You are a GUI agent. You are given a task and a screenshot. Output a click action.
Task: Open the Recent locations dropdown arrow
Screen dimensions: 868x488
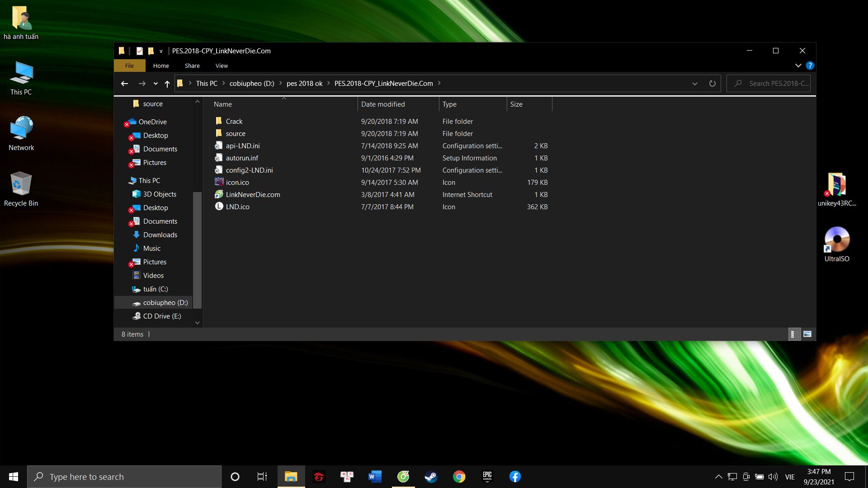tap(156, 84)
